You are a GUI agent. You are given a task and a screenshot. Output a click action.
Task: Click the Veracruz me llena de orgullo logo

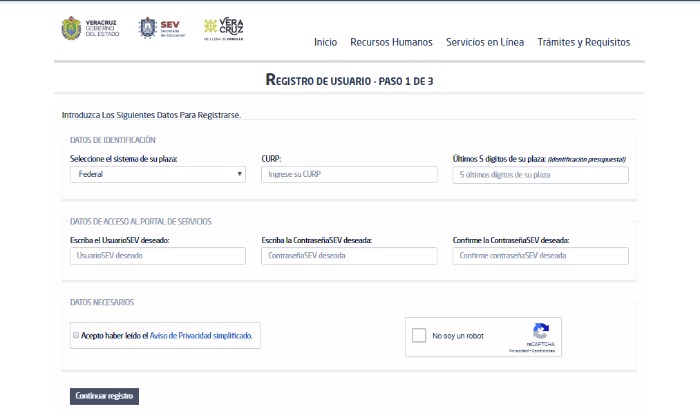coord(224,28)
